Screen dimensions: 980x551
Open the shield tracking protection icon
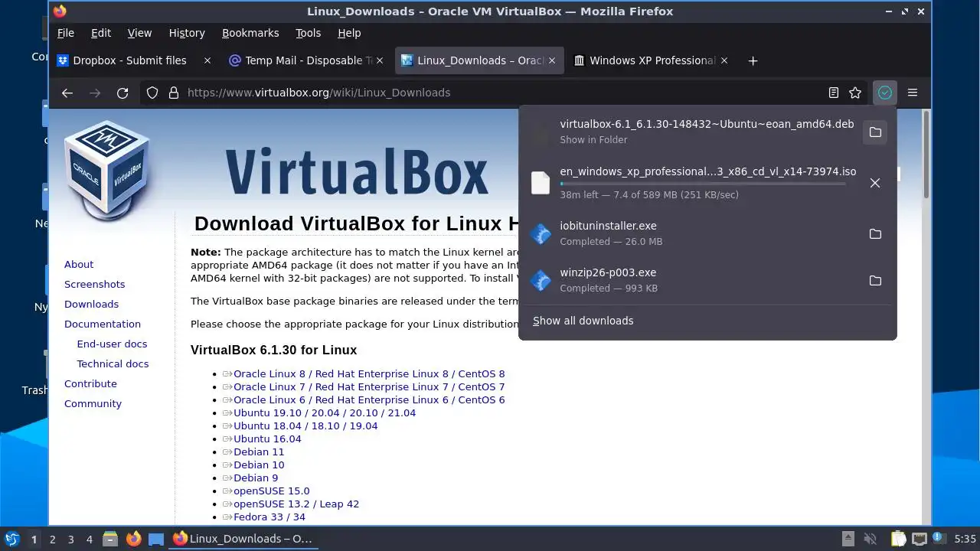pyautogui.click(x=152, y=93)
